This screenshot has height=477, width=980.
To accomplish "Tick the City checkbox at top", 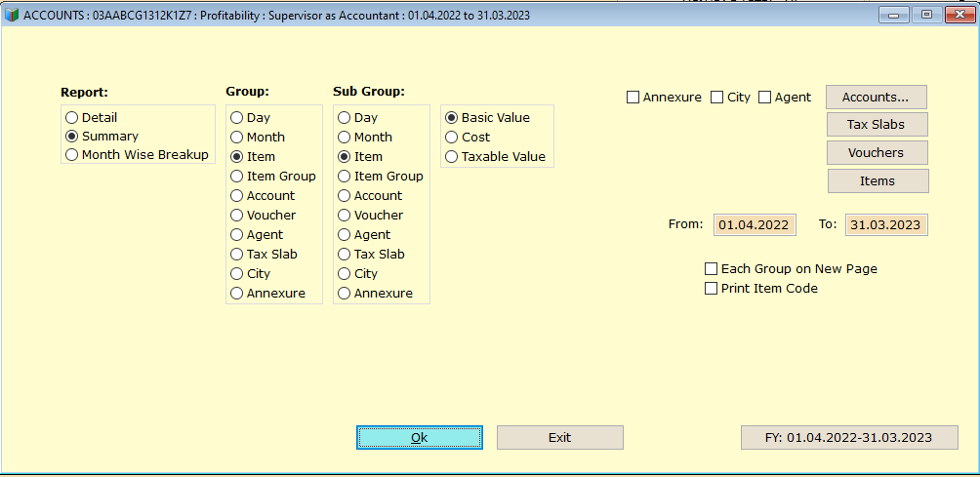I will coord(731,98).
